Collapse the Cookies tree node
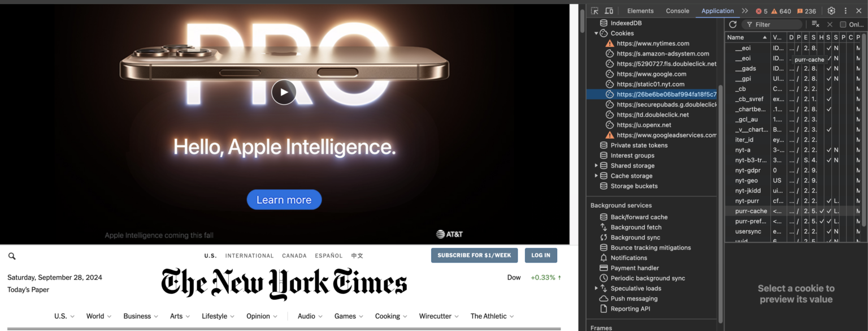The image size is (868, 331). tap(596, 33)
